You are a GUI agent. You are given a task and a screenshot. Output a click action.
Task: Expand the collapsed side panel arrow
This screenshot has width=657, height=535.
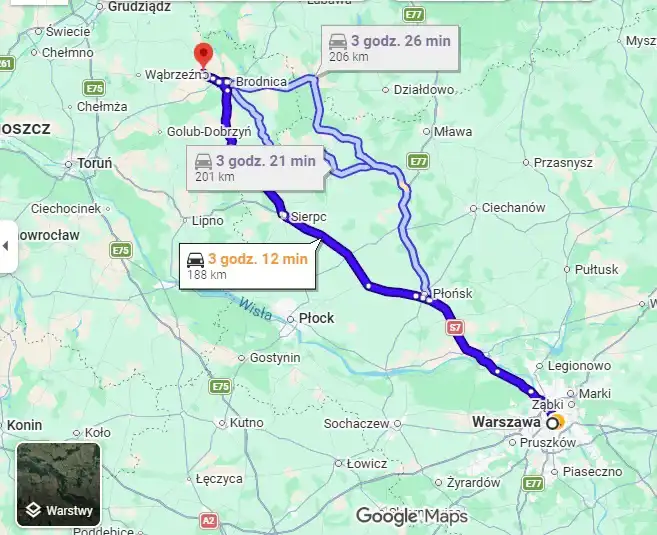coord(6,246)
